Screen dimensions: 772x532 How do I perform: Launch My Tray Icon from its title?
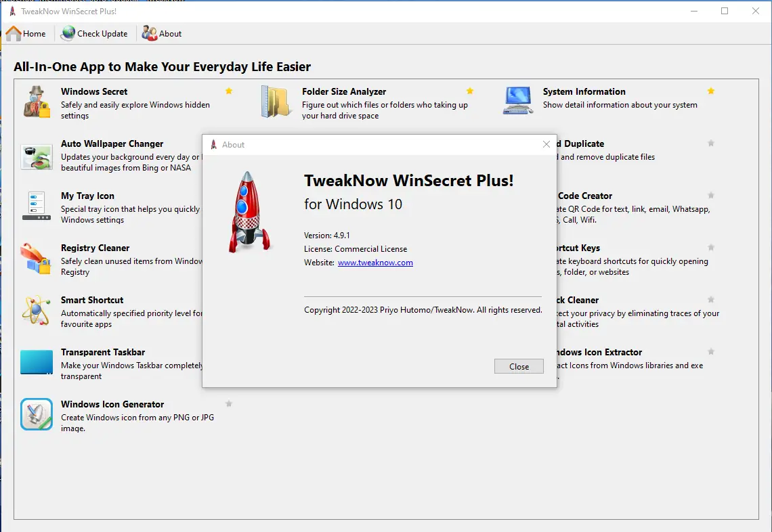tap(87, 196)
